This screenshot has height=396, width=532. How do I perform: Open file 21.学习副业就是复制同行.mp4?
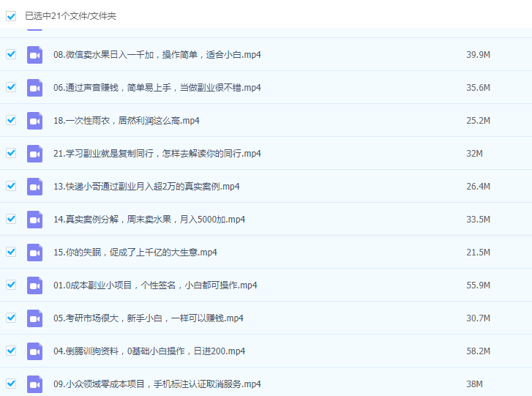point(157,154)
